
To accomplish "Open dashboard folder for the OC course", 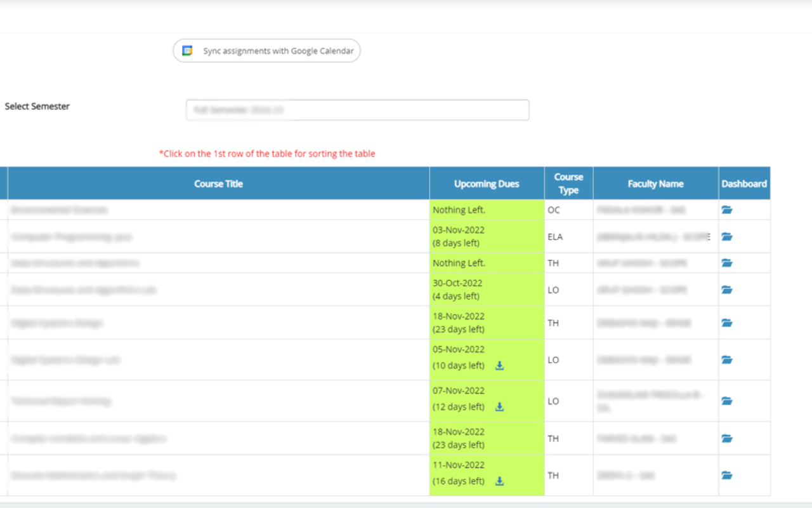I will [727, 210].
